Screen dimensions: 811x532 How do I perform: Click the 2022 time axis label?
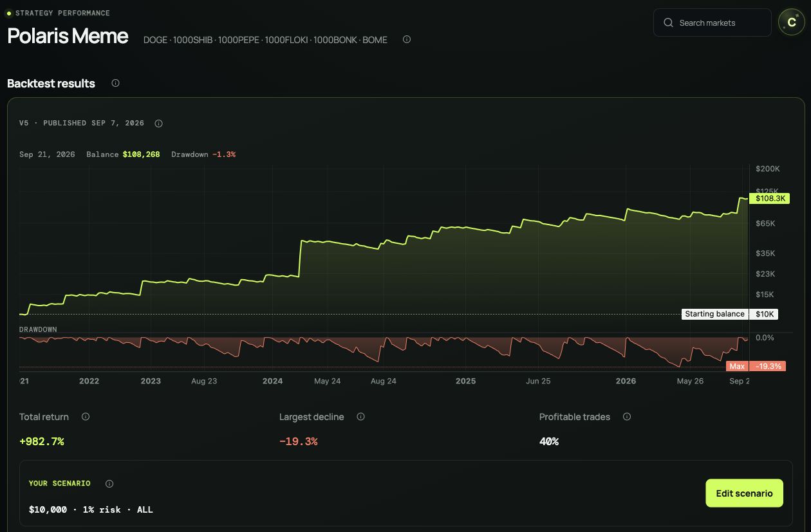pyautogui.click(x=89, y=381)
